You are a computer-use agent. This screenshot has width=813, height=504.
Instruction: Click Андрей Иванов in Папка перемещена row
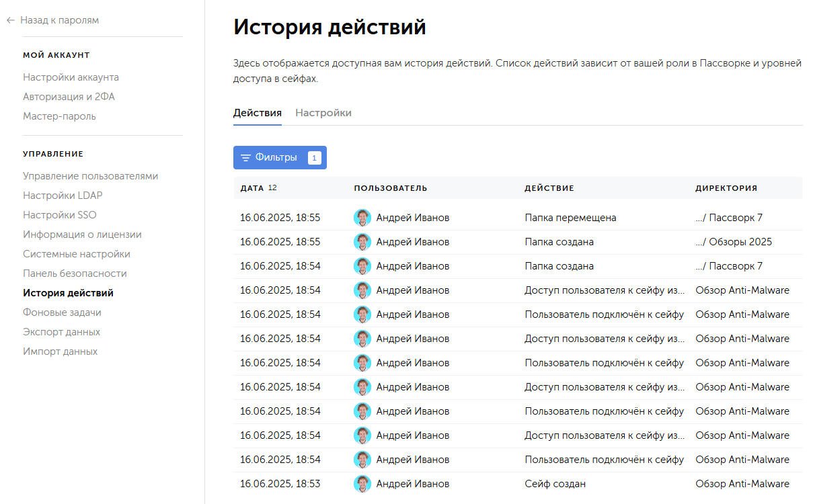(x=412, y=218)
